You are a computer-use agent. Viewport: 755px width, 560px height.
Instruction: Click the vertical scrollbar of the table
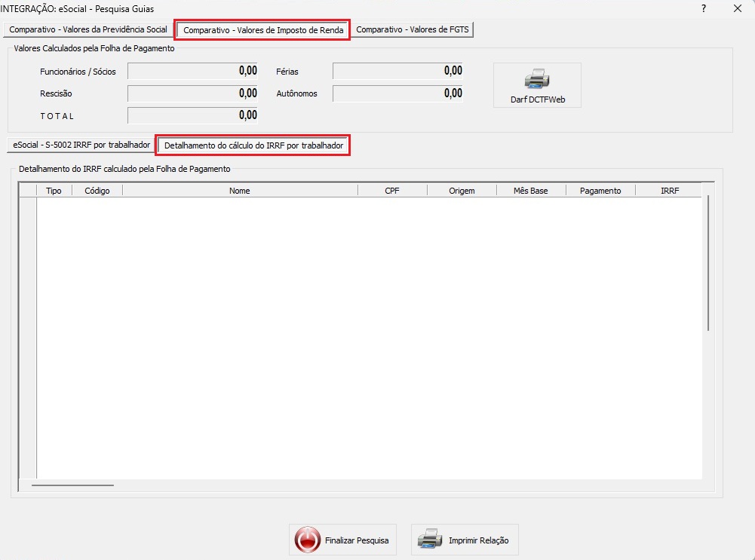coord(707,262)
